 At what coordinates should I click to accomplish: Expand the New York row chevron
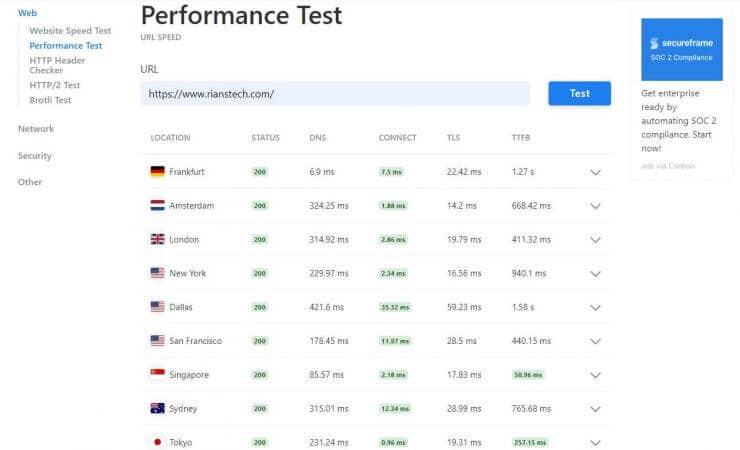click(596, 274)
